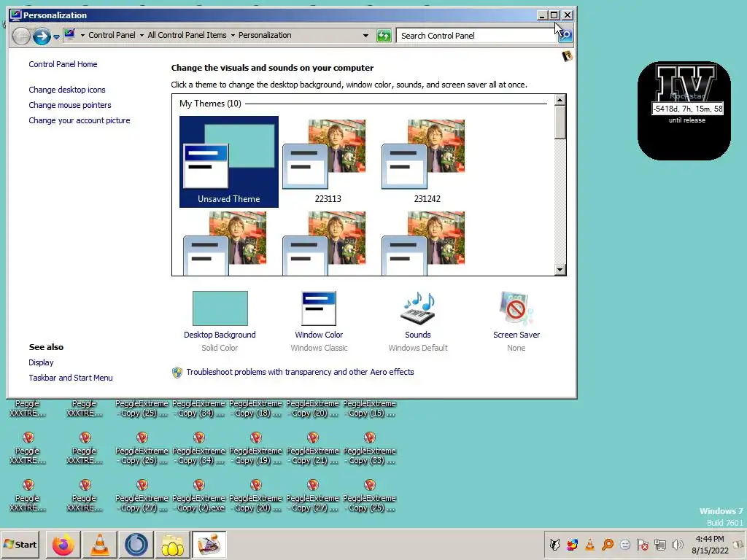Launch VLC media player from the taskbar

[99, 544]
